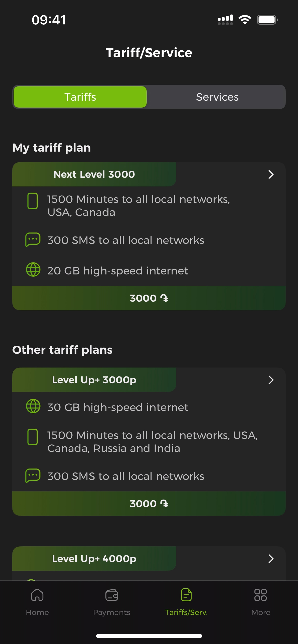Tap the Tariffs/Serv. document icon
Image resolution: width=298 pixels, height=644 pixels.
(x=186, y=595)
